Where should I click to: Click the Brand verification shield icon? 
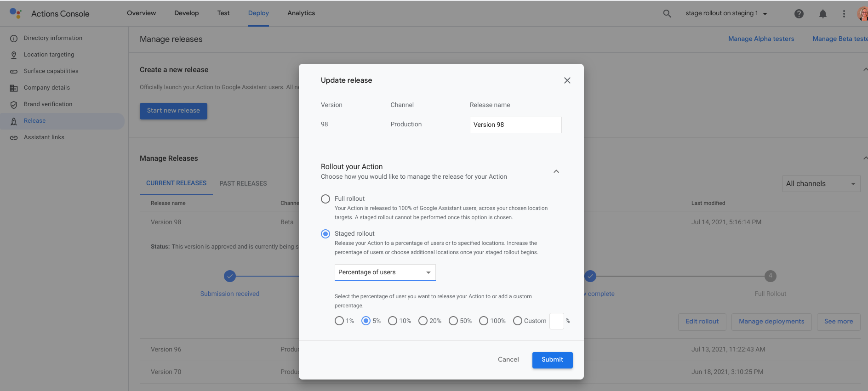pos(14,104)
